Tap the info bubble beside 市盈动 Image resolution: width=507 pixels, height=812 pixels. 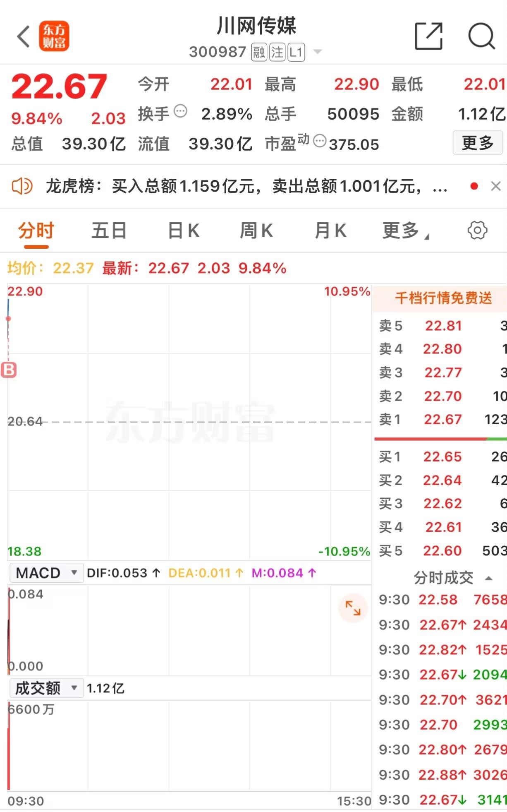click(320, 141)
